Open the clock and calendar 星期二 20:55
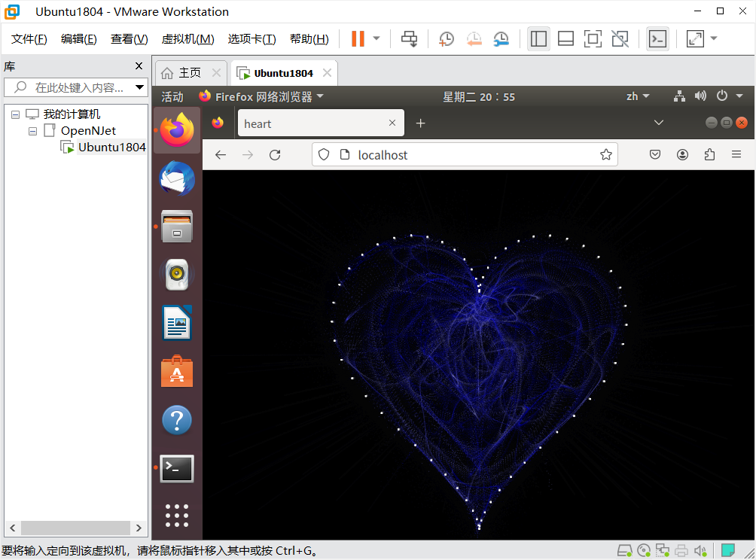Image resolution: width=756 pixels, height=560 pixels. pyautogui.click(x=479, y=97)
